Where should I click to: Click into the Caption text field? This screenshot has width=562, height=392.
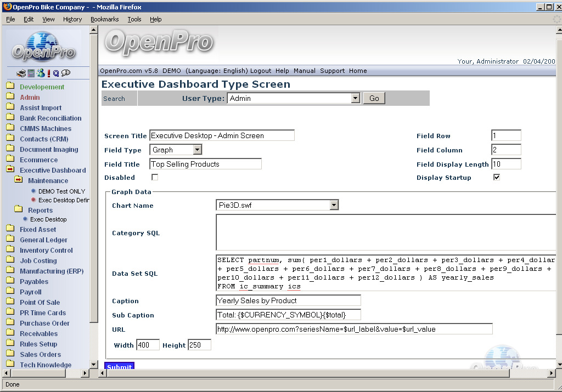tap(288, 300)
